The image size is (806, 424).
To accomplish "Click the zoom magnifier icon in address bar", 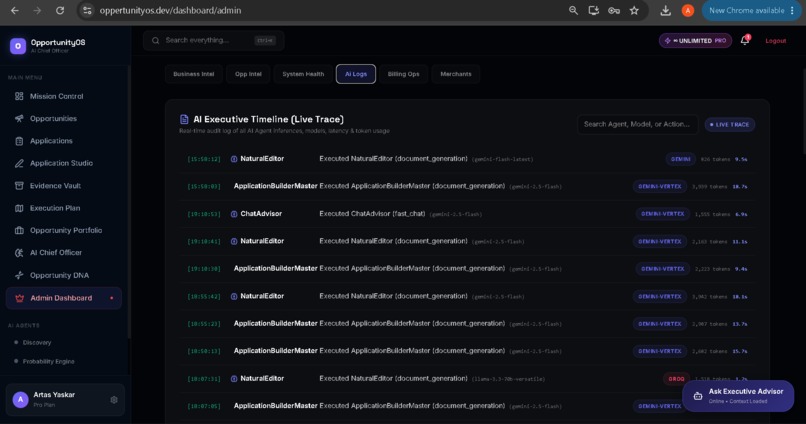I will point(573,10).
